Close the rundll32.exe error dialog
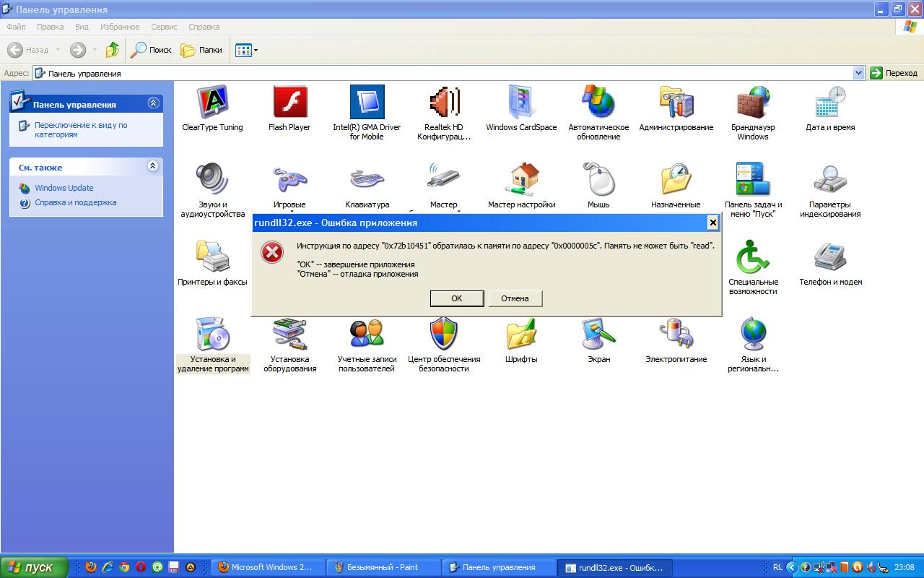This screenshot has height=578, width=924. (x=712, y=223)
